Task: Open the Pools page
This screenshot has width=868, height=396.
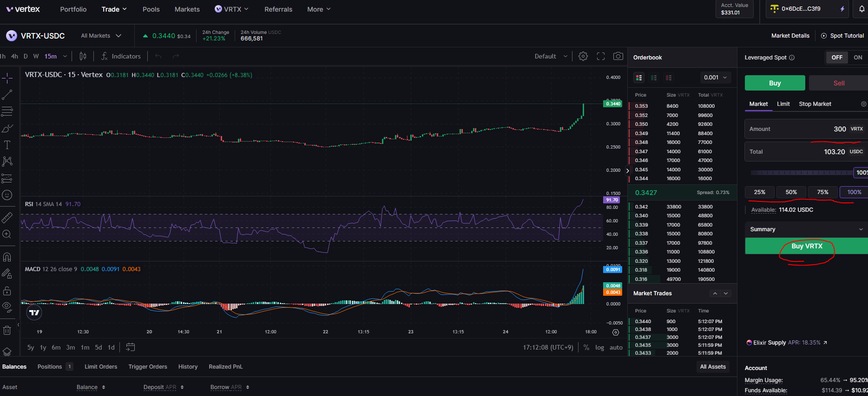Action: pos(151,9)
